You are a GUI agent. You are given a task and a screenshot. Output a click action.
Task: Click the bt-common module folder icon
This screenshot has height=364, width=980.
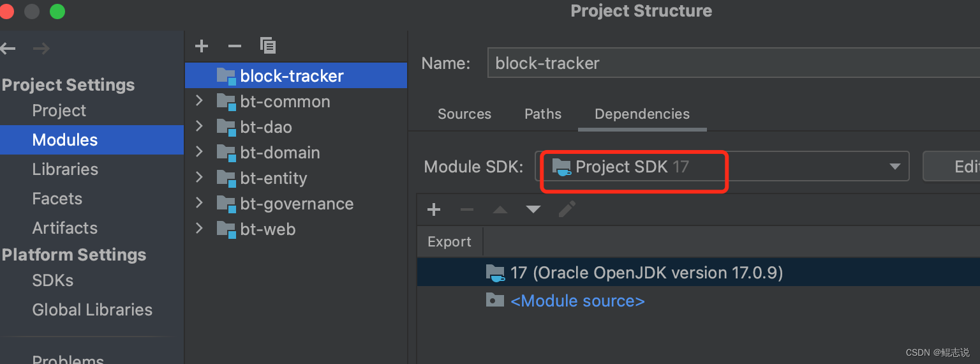(226, 102)
